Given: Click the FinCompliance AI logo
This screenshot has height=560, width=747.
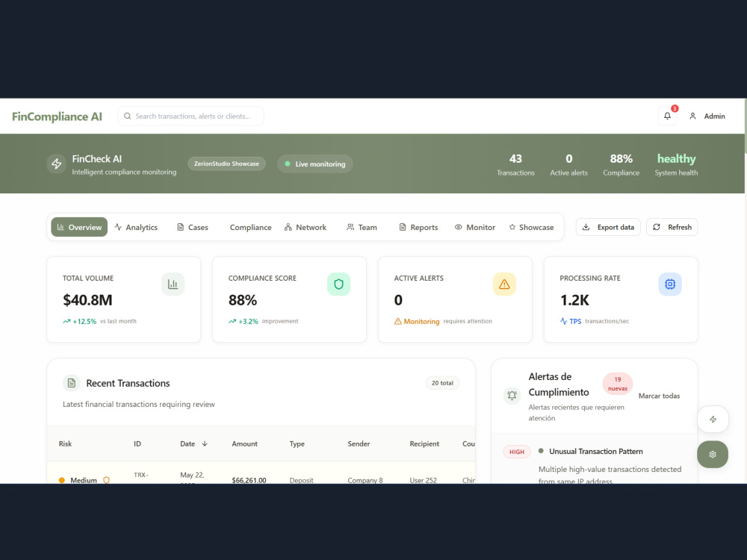Looking at the screenshot, I should [x=58, y=116].
